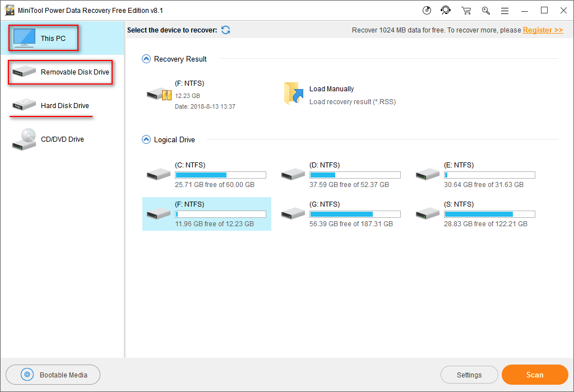Click the E: NTFS drive icon
The image size is (574, 392).
click(428, 174)
